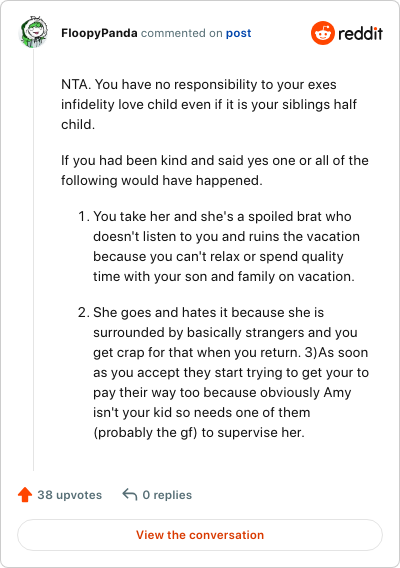
Task: Upvote using the orange up arrow
Action: coord(25,494)
